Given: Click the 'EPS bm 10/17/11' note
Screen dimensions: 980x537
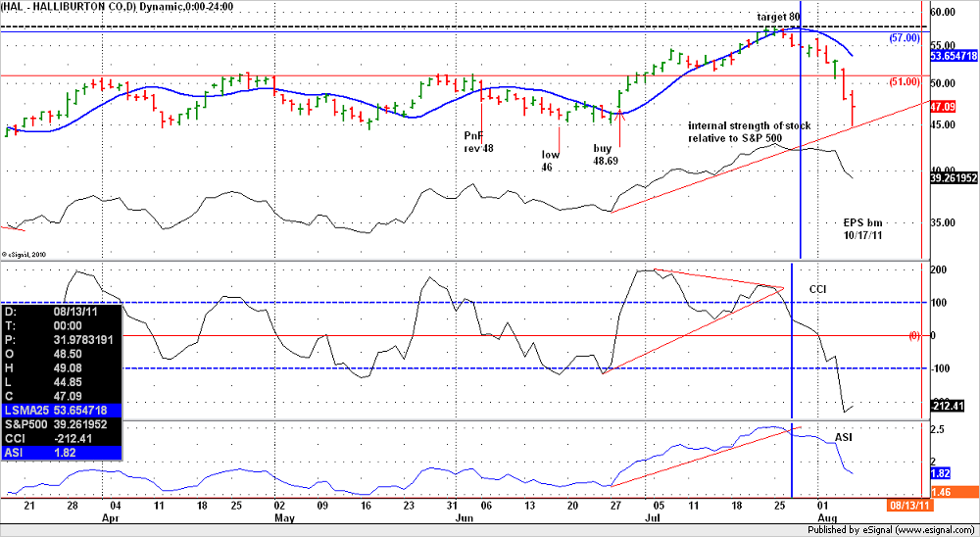Looking at the screenshot, I should [x=862, y=227].
